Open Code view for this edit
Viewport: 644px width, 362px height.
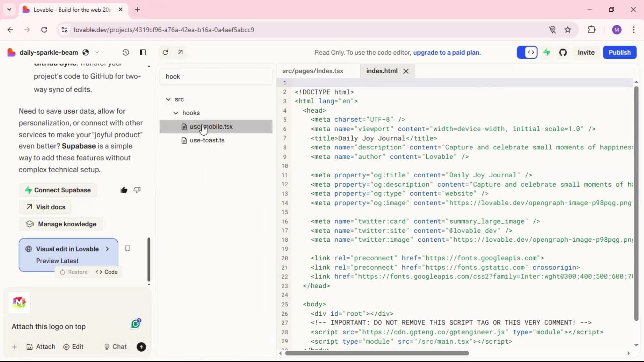[107, 272]
